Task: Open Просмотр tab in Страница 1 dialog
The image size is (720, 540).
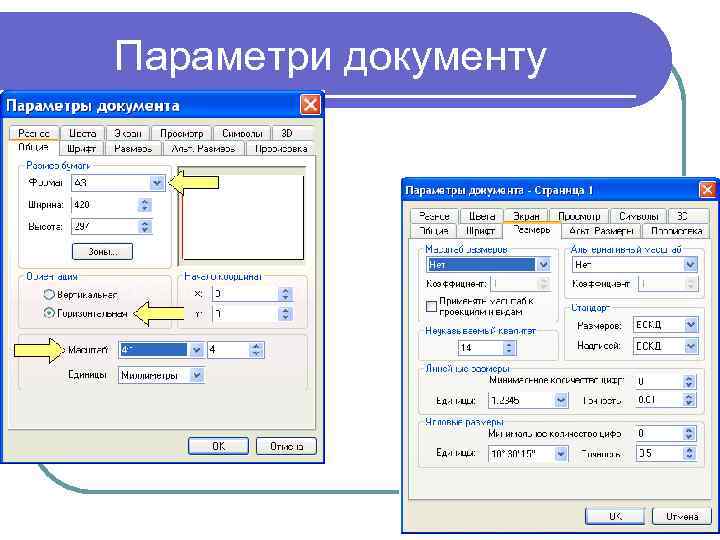Action: pos(579,216)
